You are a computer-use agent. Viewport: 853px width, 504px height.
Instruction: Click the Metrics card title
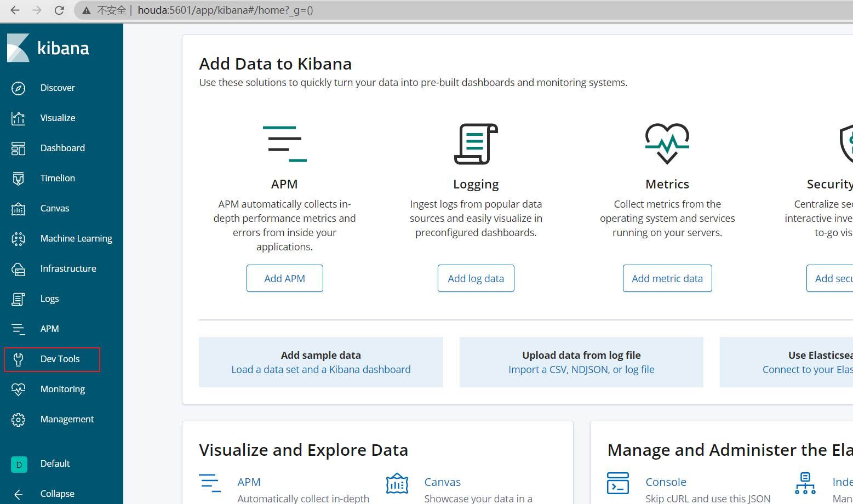point(667,184)
